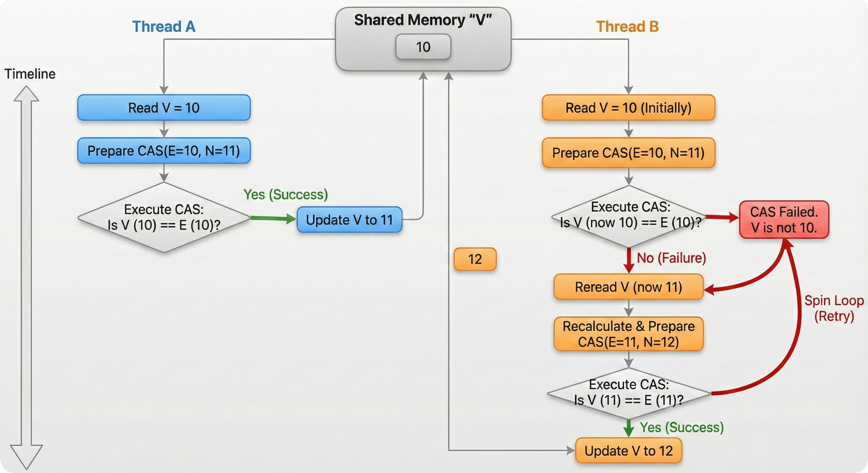This screenshot has height=473, width=868.
Task: Click the 'Update V to 12' box
Action: pos(628,451)
